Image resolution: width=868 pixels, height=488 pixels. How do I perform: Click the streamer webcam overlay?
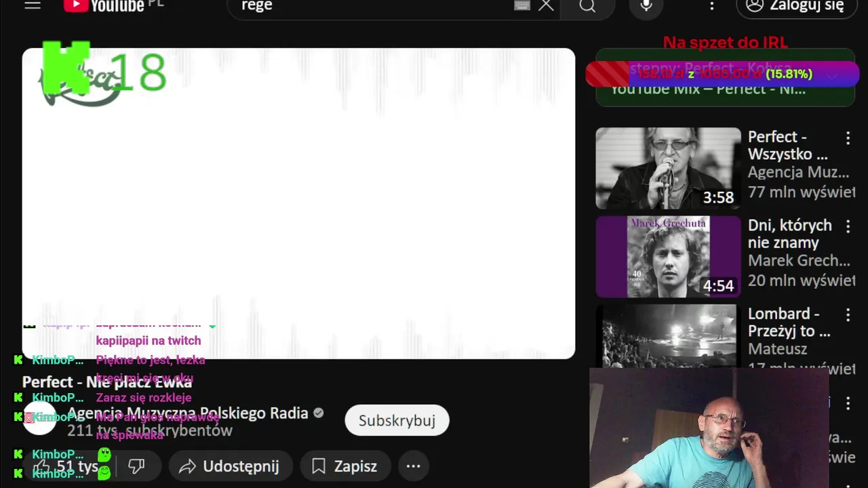pyautogui.click(x=709, y=428)
